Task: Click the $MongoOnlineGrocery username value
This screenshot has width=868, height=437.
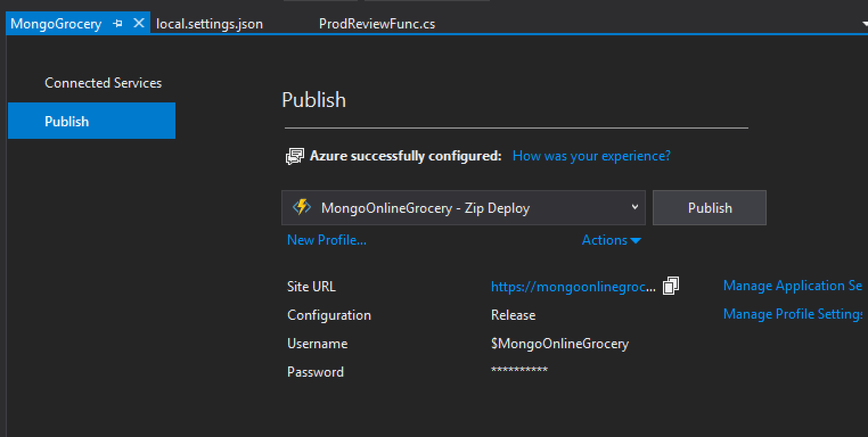Action: (559, 344)
